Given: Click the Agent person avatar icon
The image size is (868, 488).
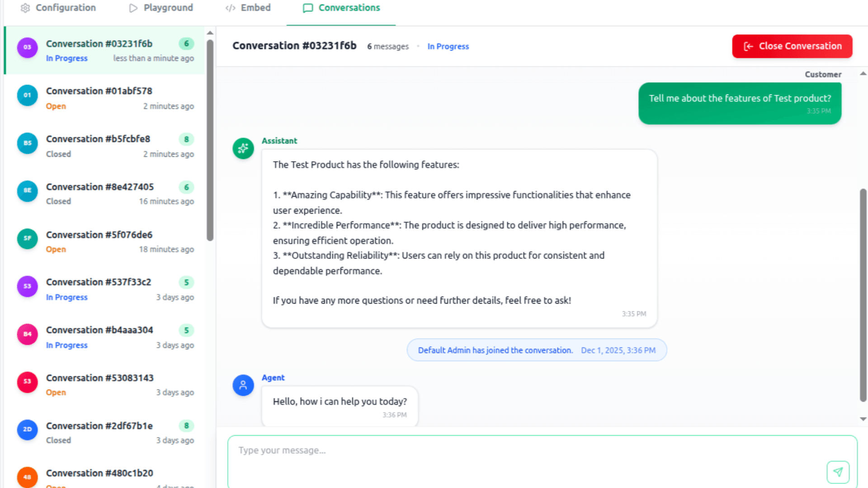Looking at the screenshot, I should pyautogui.click(x=243, y=385).
